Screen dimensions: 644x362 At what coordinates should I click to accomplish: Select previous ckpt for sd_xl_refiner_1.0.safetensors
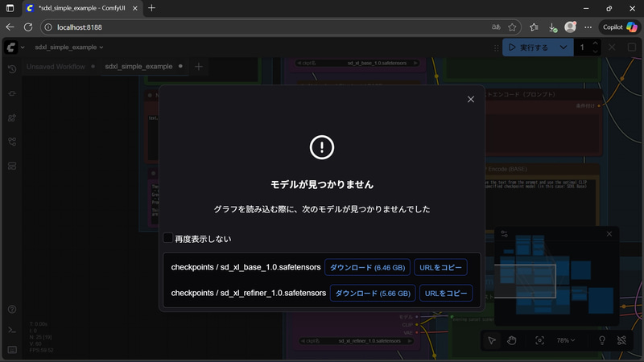303,341
